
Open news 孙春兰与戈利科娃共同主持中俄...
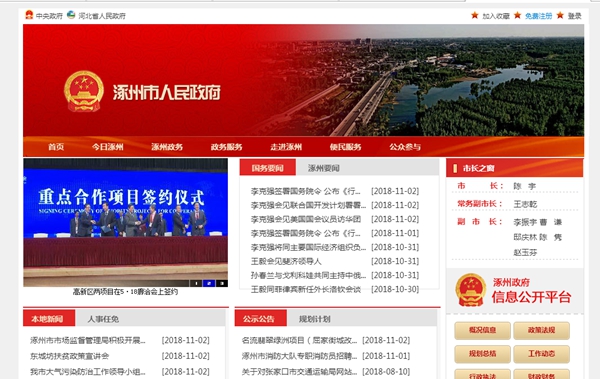coord(308,275)
